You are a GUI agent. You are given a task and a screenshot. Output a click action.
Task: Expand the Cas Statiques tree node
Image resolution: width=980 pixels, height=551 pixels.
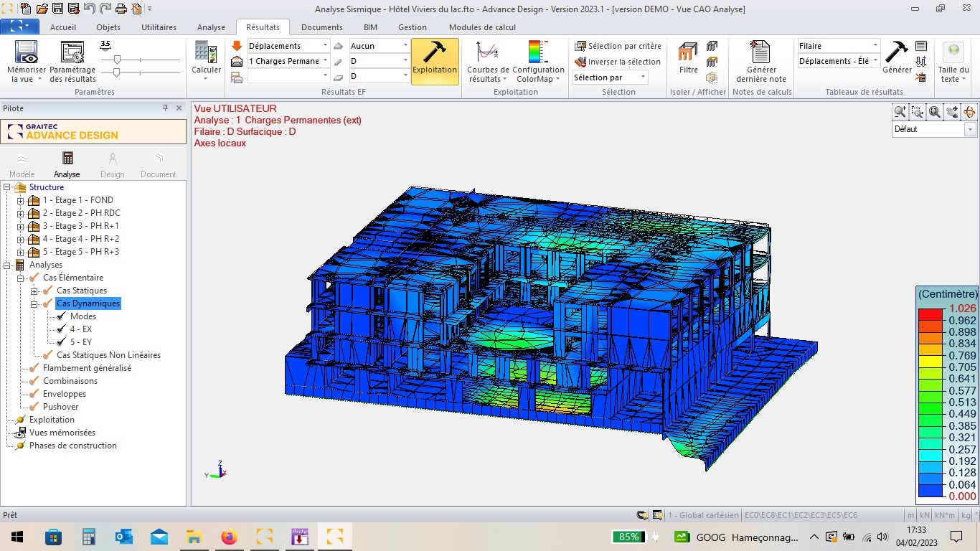(x=34, y=291)
